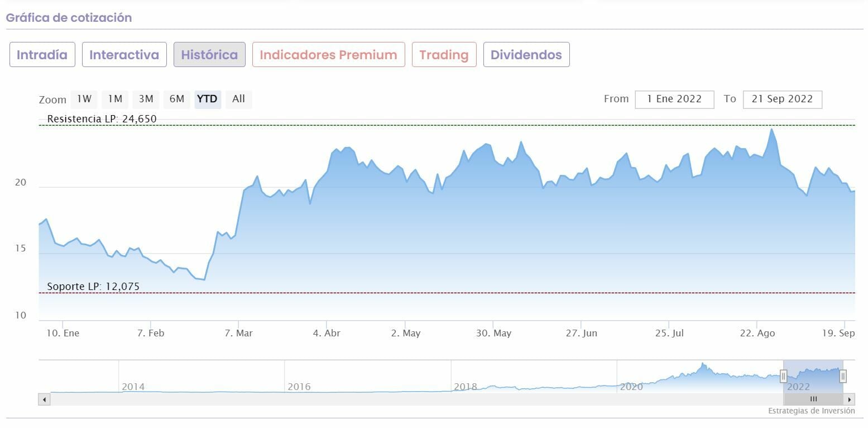Click the right scrollbar arrow below navigator

(x=850, y=400)
